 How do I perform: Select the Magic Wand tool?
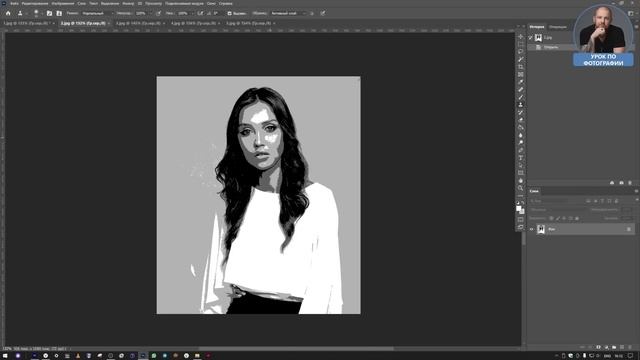coord(520,60)
